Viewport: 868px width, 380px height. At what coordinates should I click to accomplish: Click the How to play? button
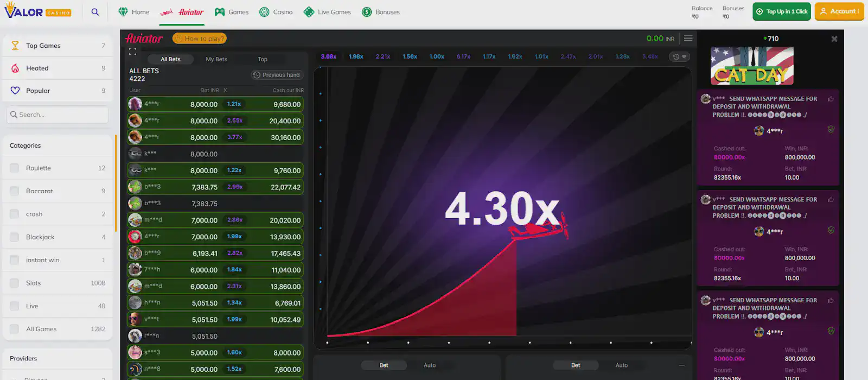point(199,39)
